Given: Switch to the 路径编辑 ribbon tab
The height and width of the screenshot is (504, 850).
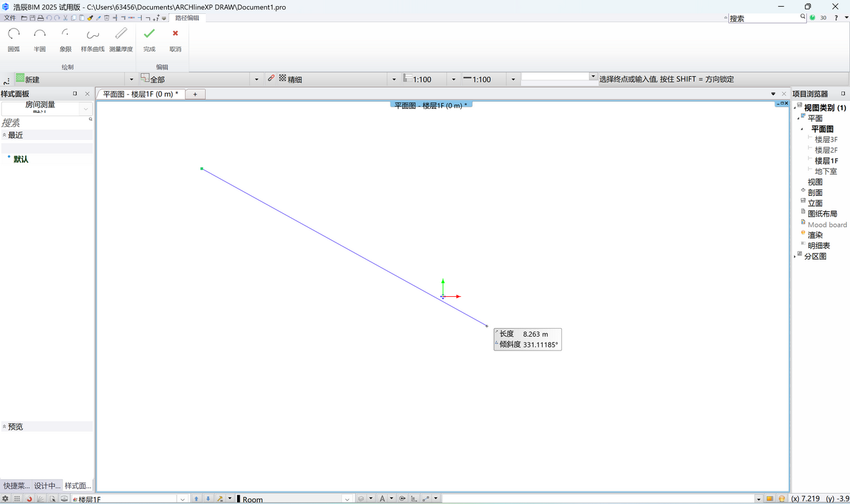Looking at the screenshot, I should 187,18.
